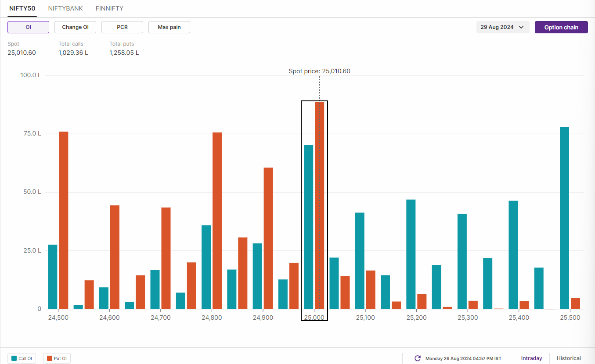Viewport: 595px width, 364px height.
Task: Click the Spot value 25,010.60 in header
Action: (22, 53)
